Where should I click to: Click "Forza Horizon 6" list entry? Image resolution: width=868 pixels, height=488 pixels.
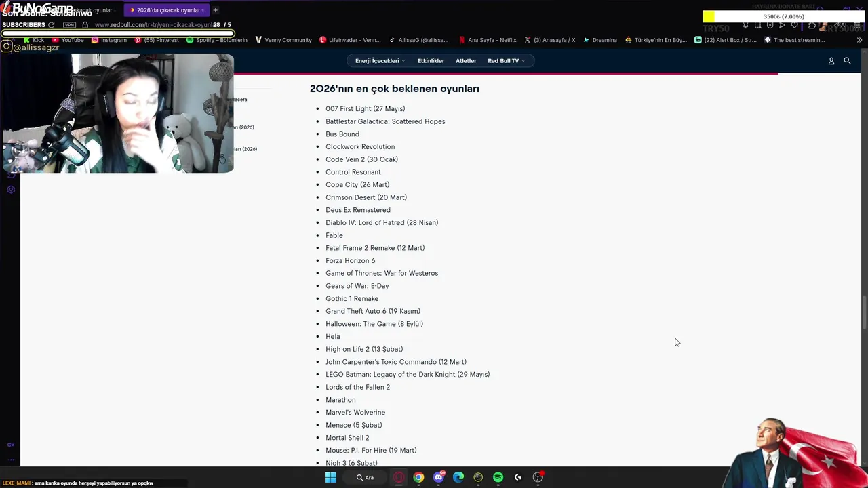pos(350,260)
